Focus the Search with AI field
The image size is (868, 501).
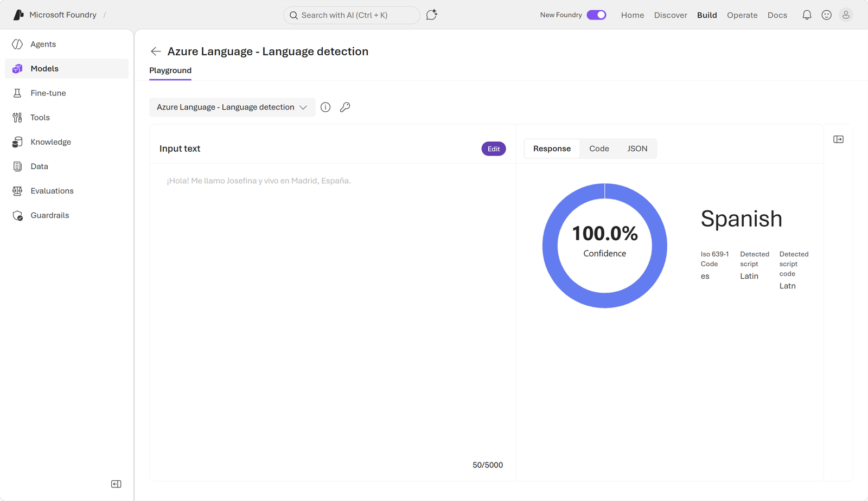[x=352, y=15]
